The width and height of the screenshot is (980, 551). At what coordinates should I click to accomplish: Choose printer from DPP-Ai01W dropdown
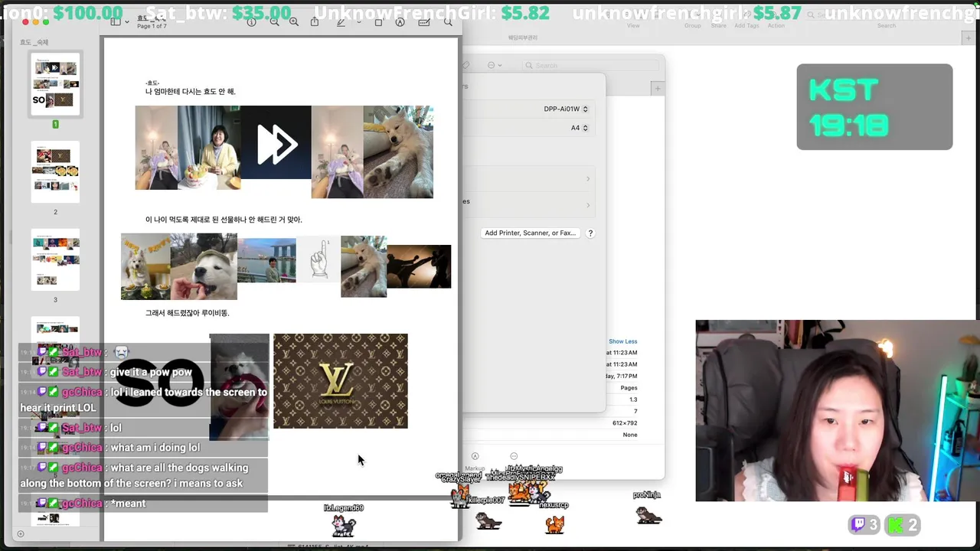click(x=566, y=109)
